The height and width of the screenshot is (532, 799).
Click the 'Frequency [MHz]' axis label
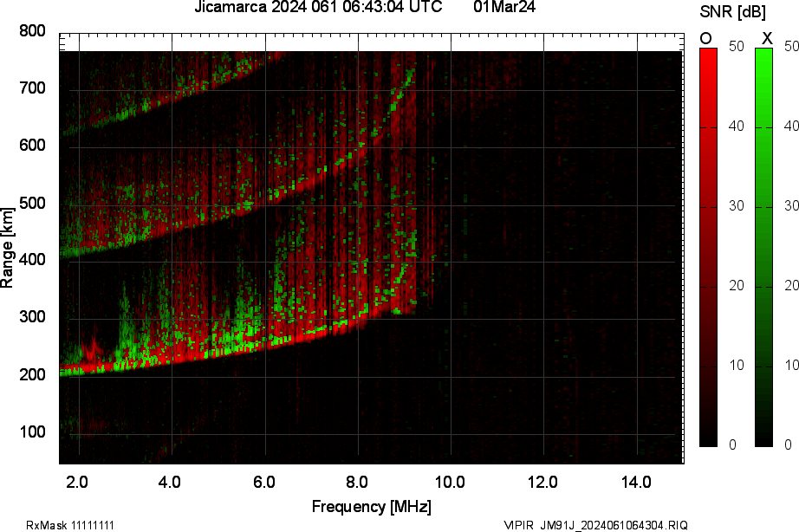pos(372,507)
